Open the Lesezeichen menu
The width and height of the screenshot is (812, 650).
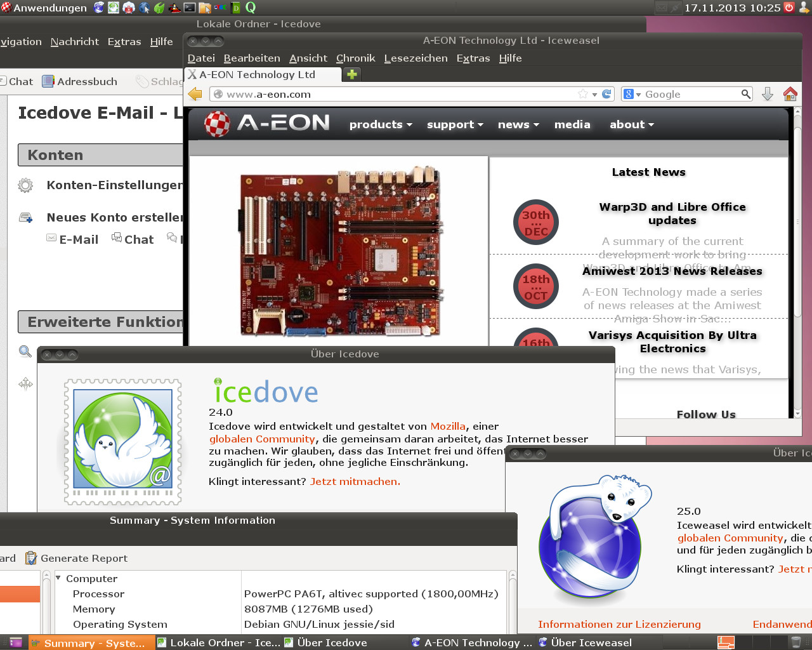(x=416, y=58)
